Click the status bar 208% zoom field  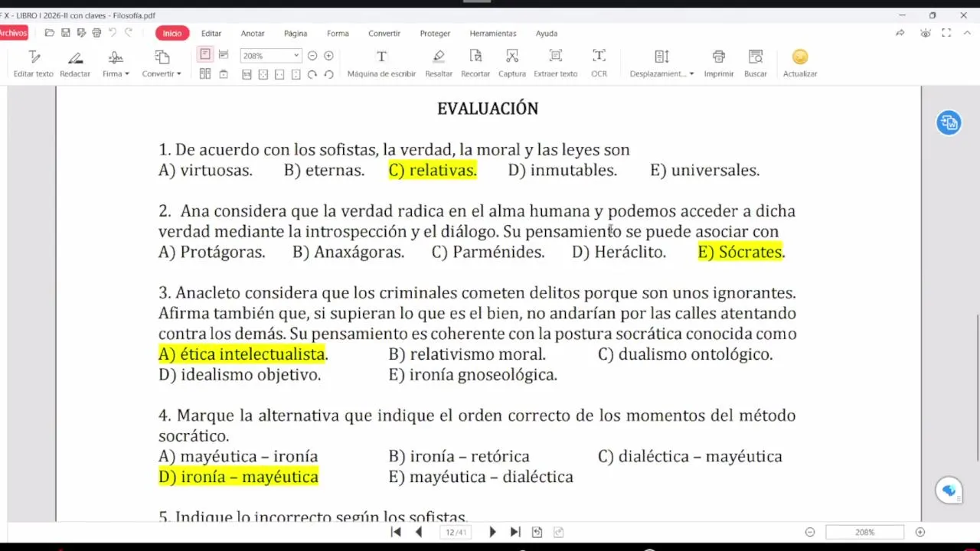click(865, 532)
